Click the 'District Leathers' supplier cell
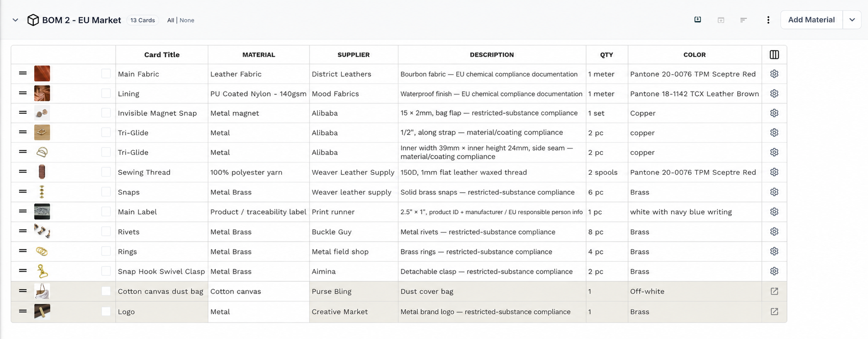The image size is (868, 339). tap(354, 74)
